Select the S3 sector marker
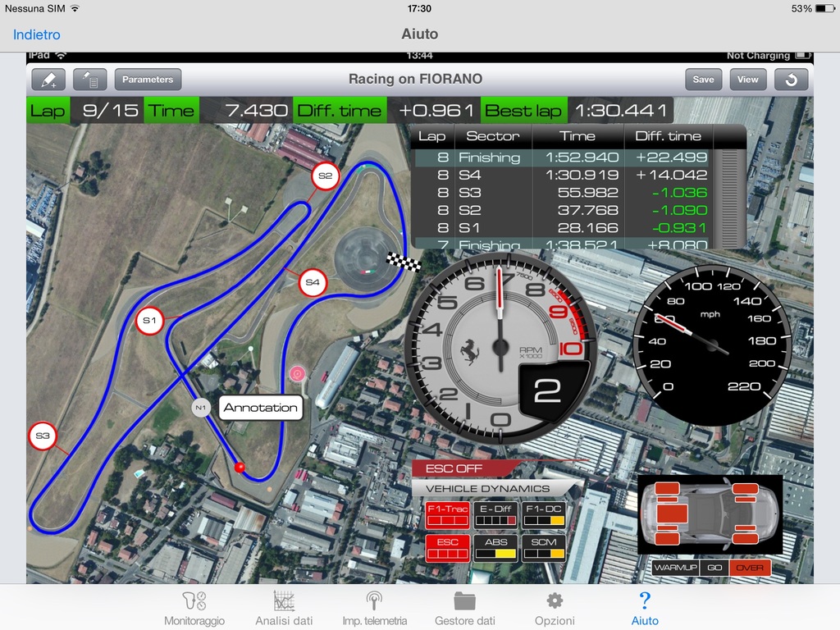This screenshot has height=630, width=840. click(43, 436)
